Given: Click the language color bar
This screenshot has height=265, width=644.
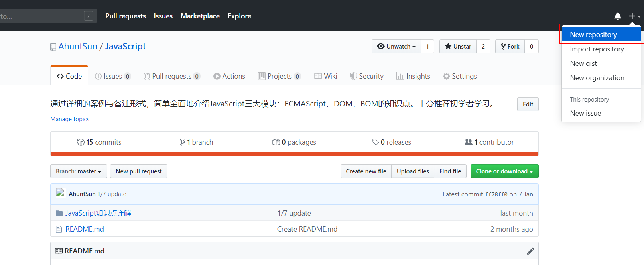Looking at the screenshot, I should tap(294, 154).
